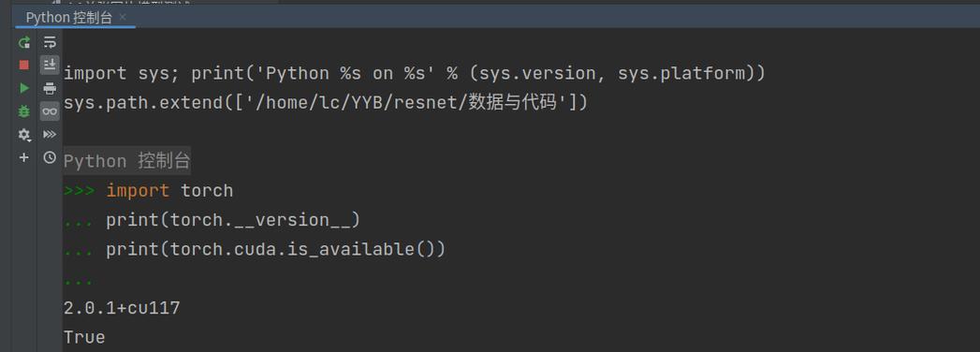Click the sys.path.extend line text
The image size is (980, 352).
pyautogui.click(x=326, y=102)
